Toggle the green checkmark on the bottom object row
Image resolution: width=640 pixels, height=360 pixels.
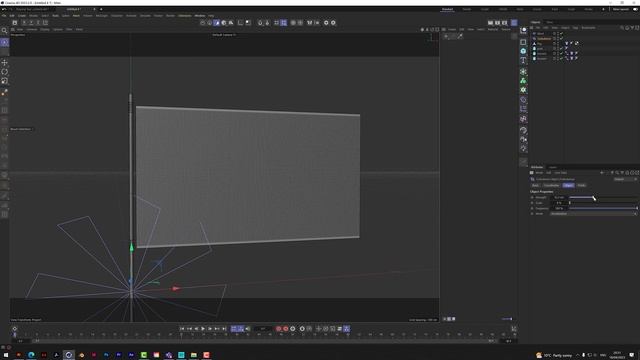click(562, 58)
